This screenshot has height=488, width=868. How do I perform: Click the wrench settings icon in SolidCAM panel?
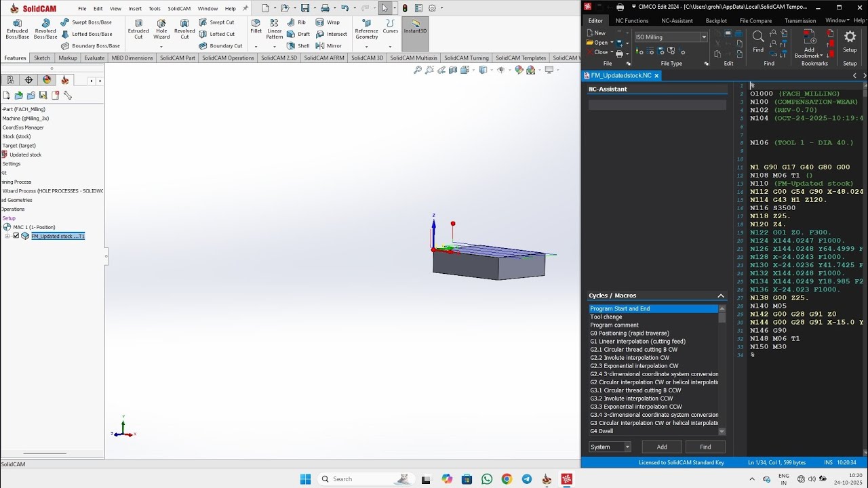click(68, 96)
